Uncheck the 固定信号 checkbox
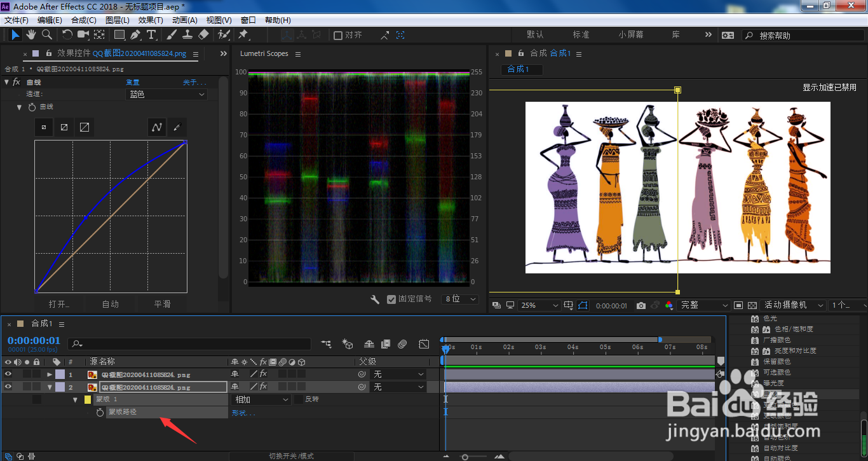The height and width of the screenshot is (461, 868). [x=391, y=299]
